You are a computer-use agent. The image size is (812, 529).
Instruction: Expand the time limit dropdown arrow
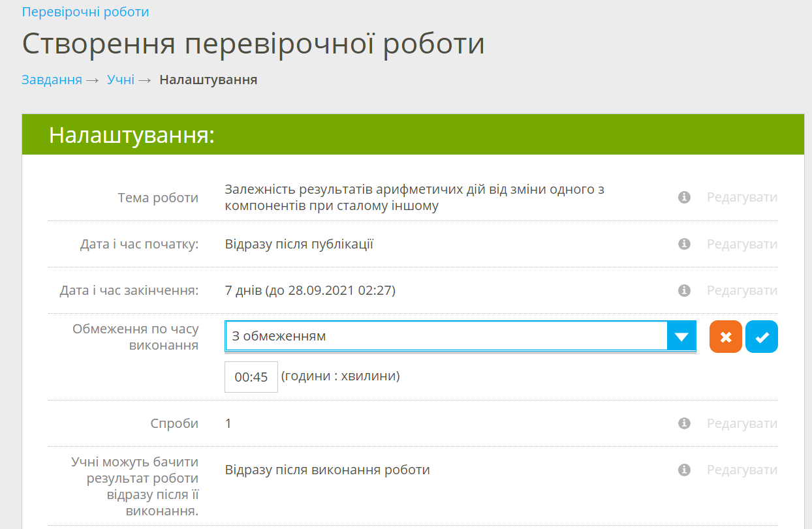(681, 337)
